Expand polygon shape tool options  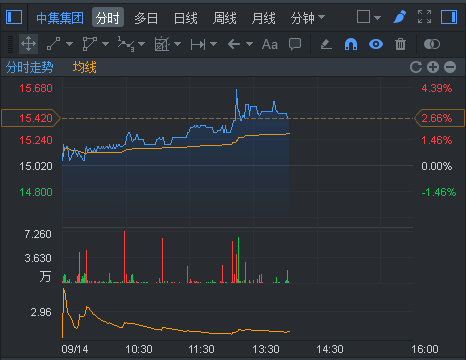tap(105, 44)
